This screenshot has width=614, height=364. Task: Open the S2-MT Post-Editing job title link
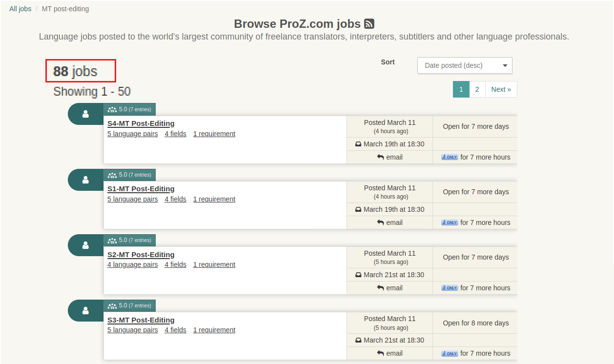click(x=141, y=255)
